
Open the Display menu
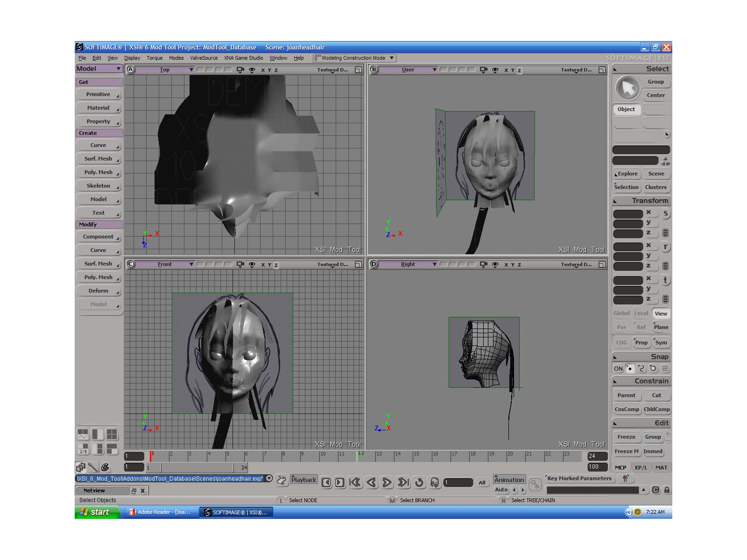click(x=132, y=58)
